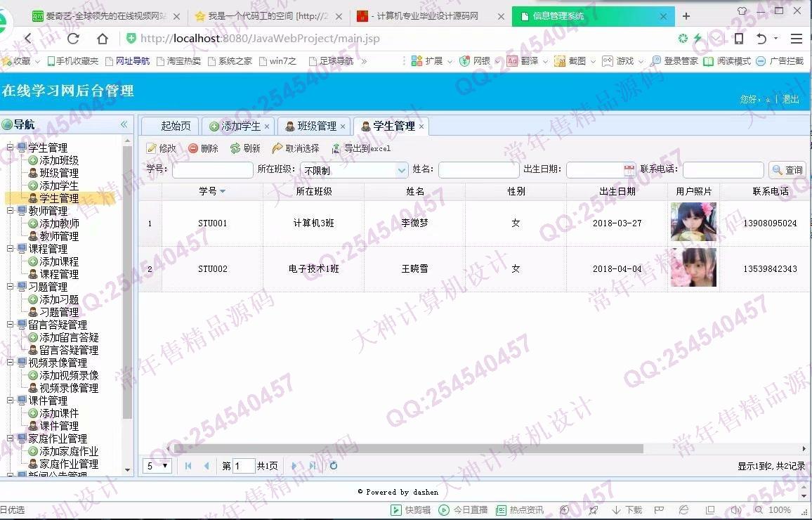
Task: Click the 删除 (delete) toolbar icon
Action: click(x=203, y=148)
